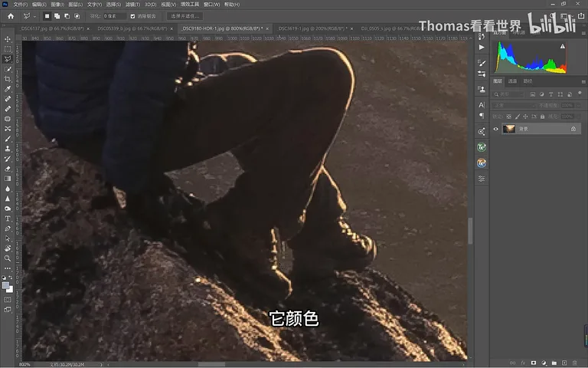588x368 pixels.
Task: Select the Quick Selection tool
Action: tap(8, 69)
